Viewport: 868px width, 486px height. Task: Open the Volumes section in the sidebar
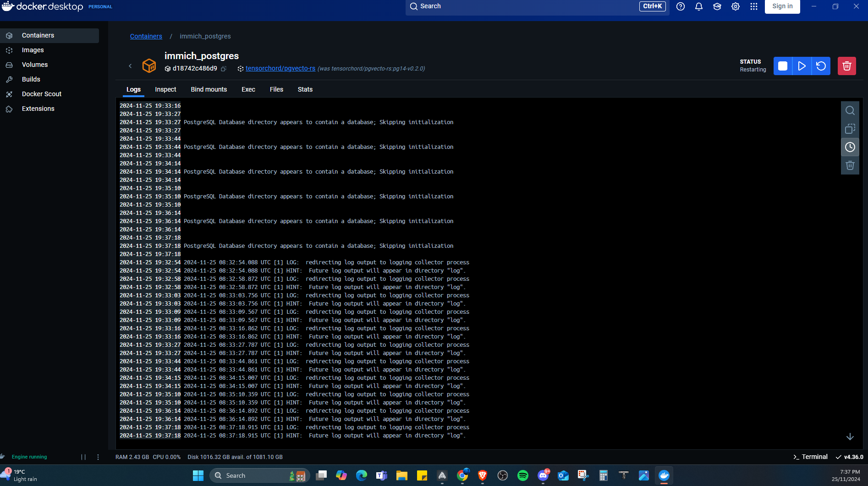pyautogui.click(x=49, y=65)
